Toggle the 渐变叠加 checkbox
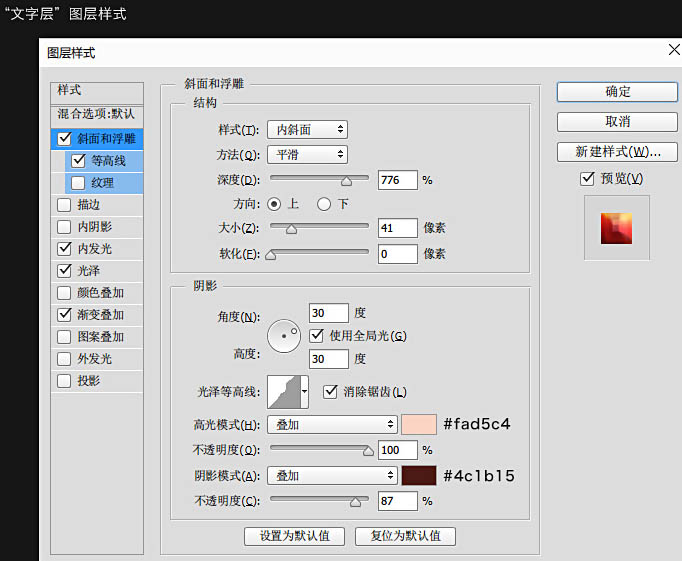682x561 pixels. tap(64, 314)
